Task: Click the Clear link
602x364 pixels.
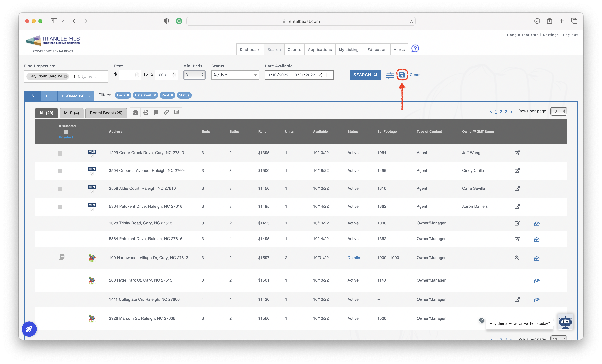Action: [x=415, y=75]
